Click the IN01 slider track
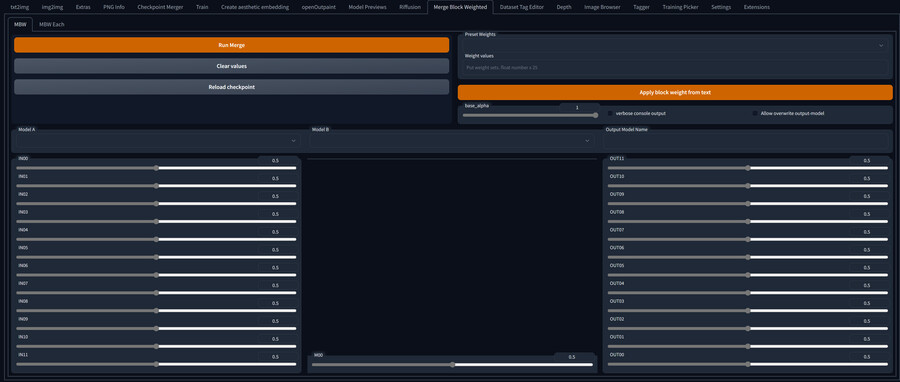 click(157, 186)
